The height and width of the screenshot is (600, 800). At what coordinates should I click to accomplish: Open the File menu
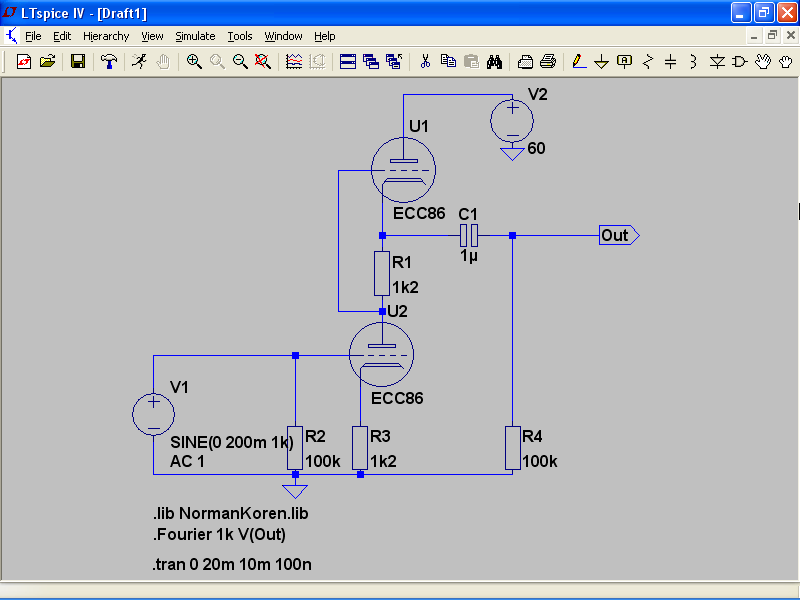(33, 36)
